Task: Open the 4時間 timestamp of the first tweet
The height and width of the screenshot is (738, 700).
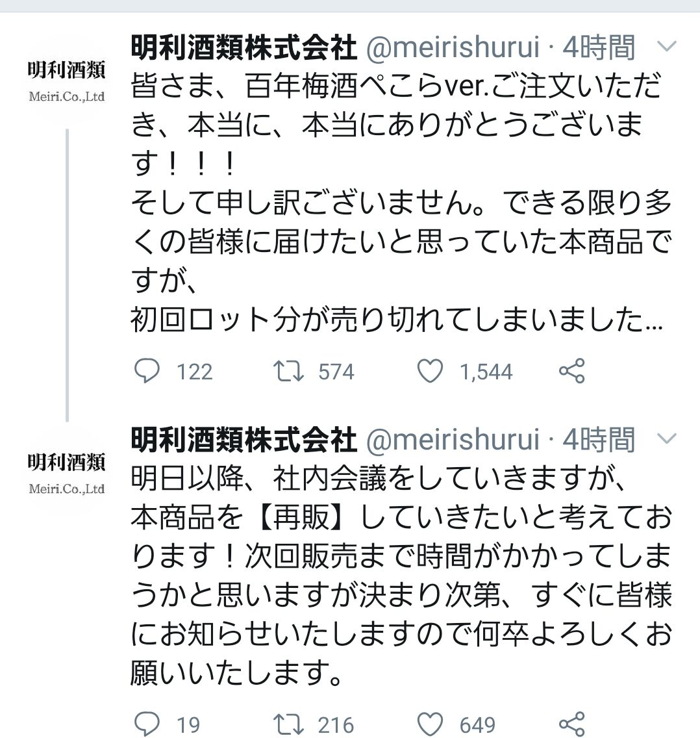Action: (x=599, y=47)
